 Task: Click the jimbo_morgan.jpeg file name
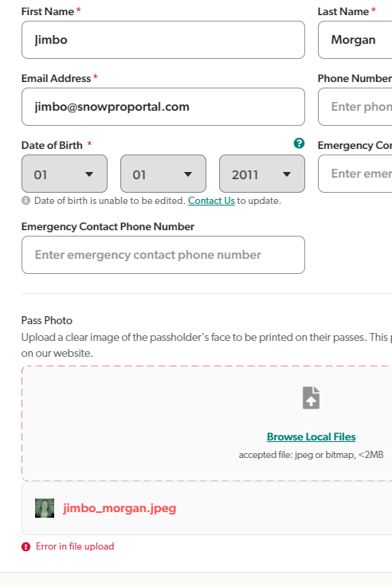(x=120, y=508)
